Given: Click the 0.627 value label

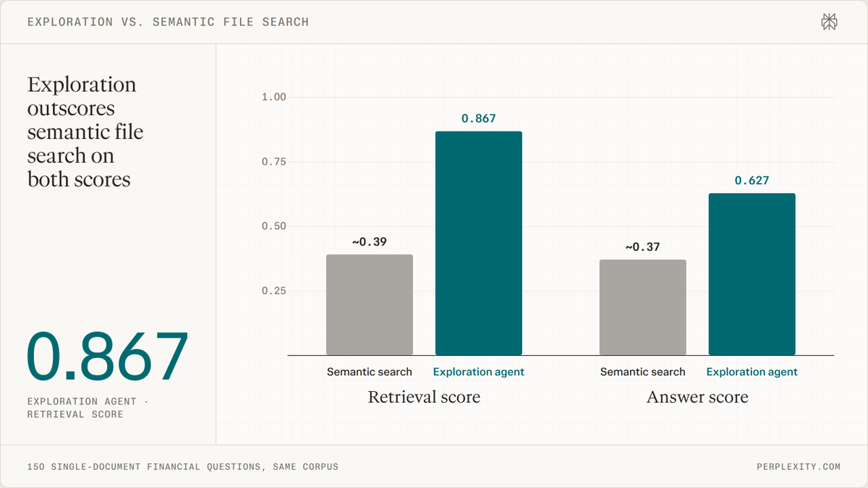Looking at the screenshot, I should 752,181.
